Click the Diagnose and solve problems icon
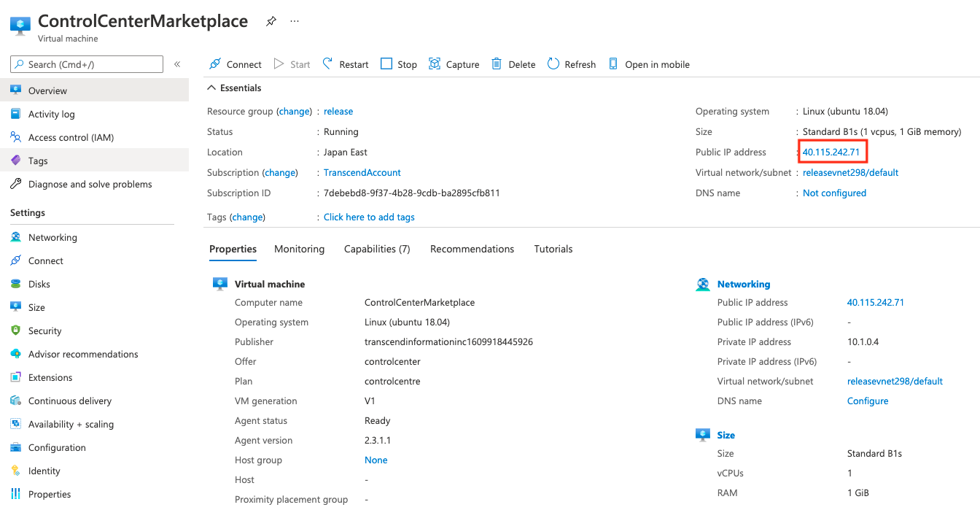 (x=16, y=184)
